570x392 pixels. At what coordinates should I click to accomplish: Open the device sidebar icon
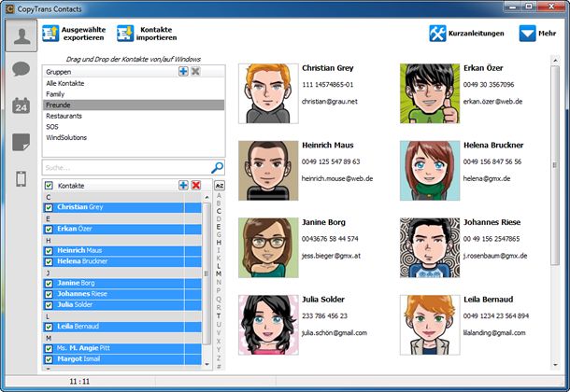(x=21, y=178)
